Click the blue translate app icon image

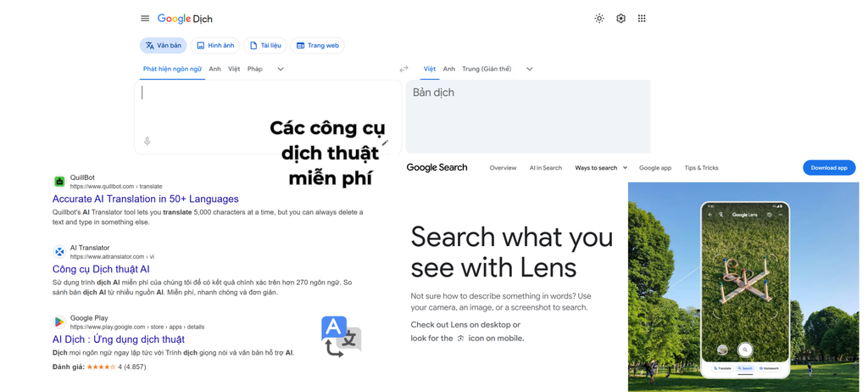341,337
